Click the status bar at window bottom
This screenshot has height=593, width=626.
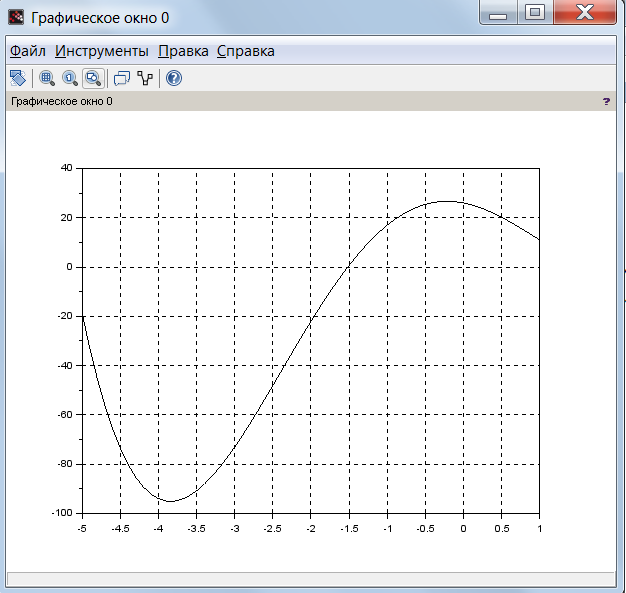[x=311, y=579]
